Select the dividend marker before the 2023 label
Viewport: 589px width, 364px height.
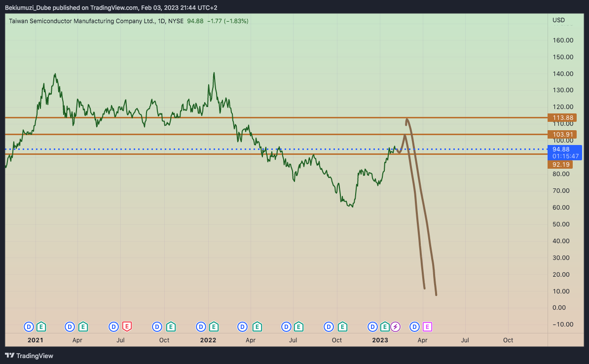372,327
